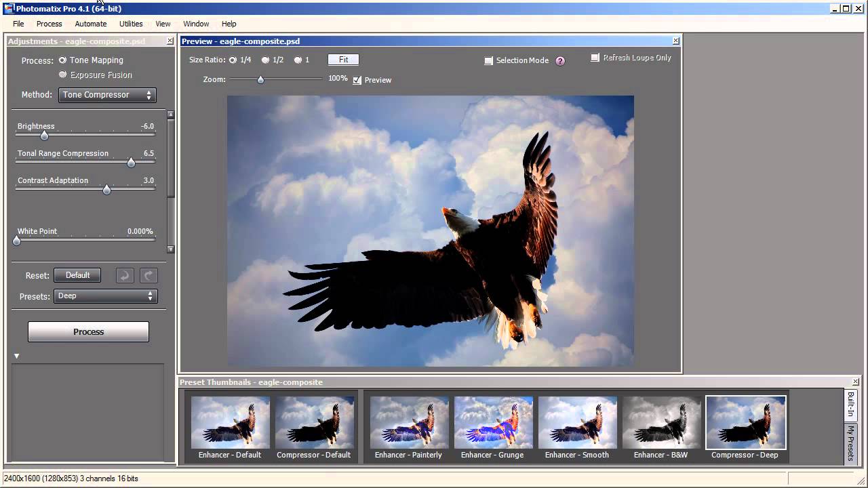The image size is (868, 488).
Task: Set size ratio to 1/4
Action: (x=233, y=60)
